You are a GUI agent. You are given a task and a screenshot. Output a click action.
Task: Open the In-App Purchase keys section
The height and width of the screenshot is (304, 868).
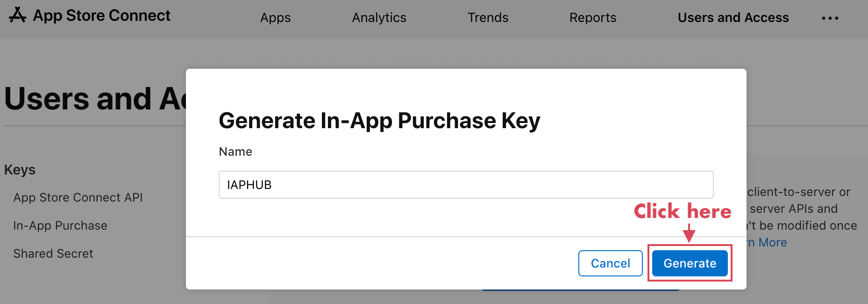click(60, 225)
